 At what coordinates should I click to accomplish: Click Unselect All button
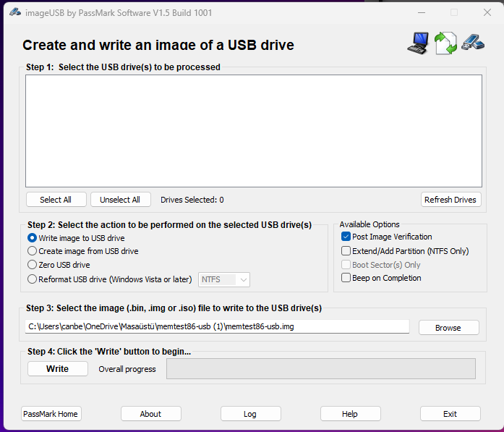(120, 200)
